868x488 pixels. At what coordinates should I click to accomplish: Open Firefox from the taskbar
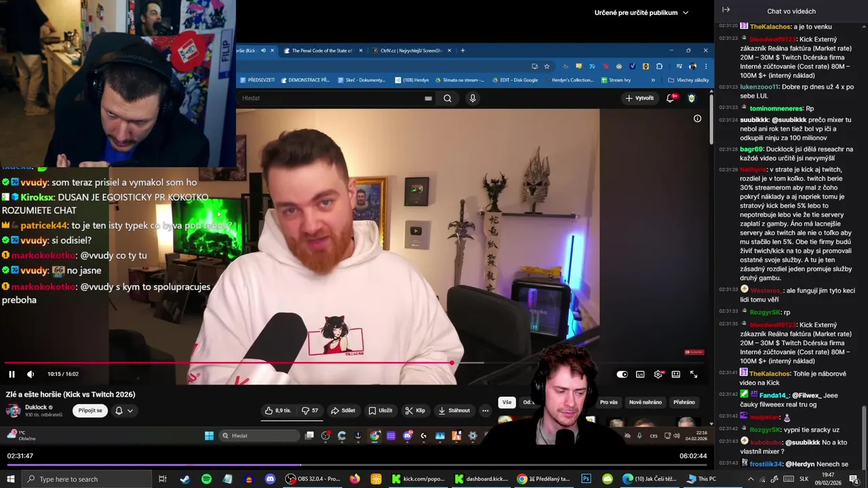click(355, 479)
